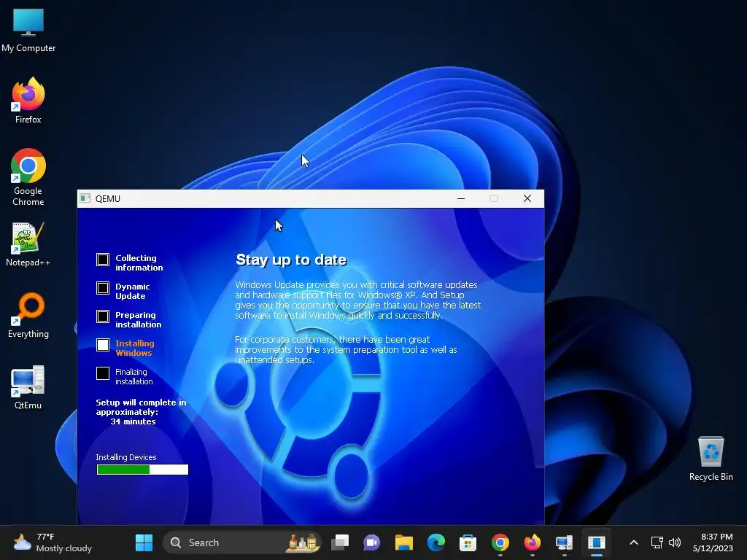Click the Finalizing installation step checkbox
Screen dimensions: 747x560
(103, 373)
